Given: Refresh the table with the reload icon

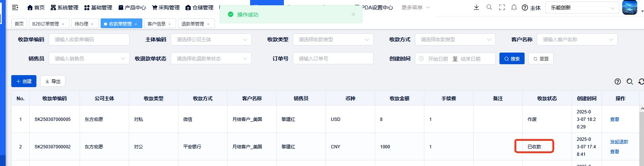Looking at the screenshot, I should pyautogui.click(x=641, y=81).
